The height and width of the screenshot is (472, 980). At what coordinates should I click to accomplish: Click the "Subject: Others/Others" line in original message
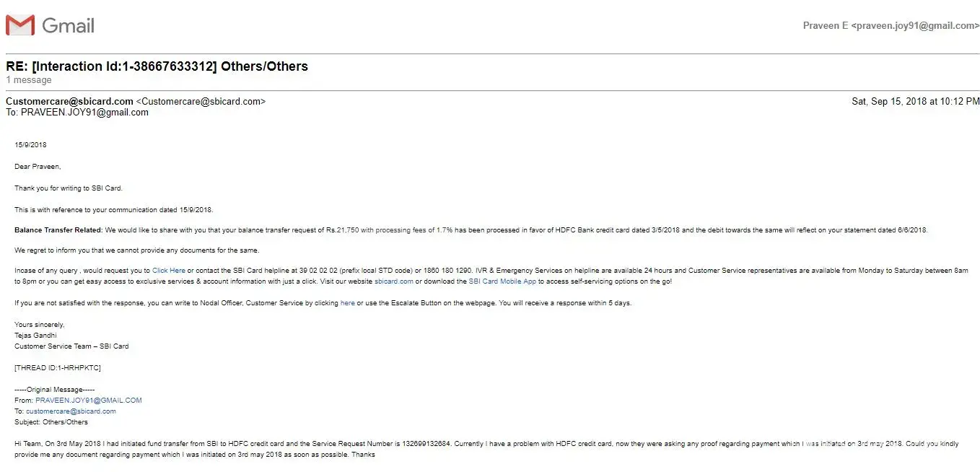51,422
